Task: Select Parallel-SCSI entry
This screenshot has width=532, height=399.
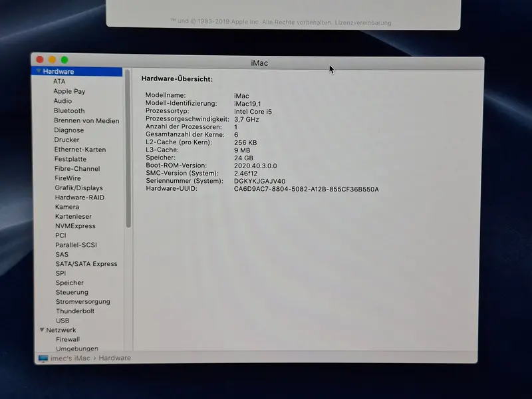Action: [x=76, y=245]
